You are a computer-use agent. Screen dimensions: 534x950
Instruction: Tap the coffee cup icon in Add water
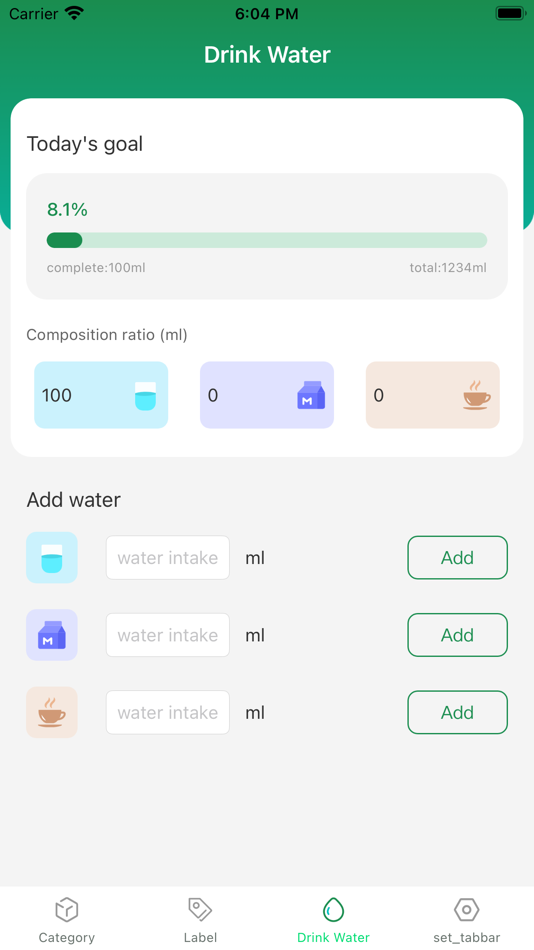click(x=52, y=712)
